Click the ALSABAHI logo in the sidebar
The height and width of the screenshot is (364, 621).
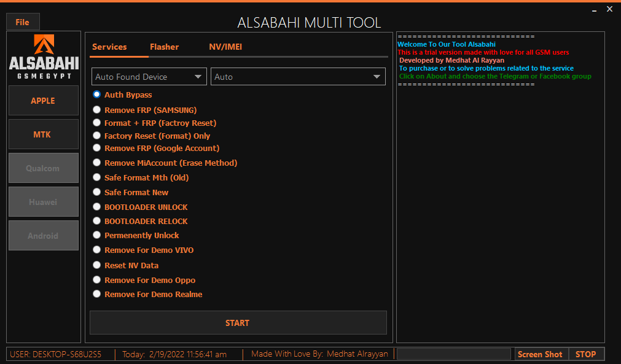(43, 56)
